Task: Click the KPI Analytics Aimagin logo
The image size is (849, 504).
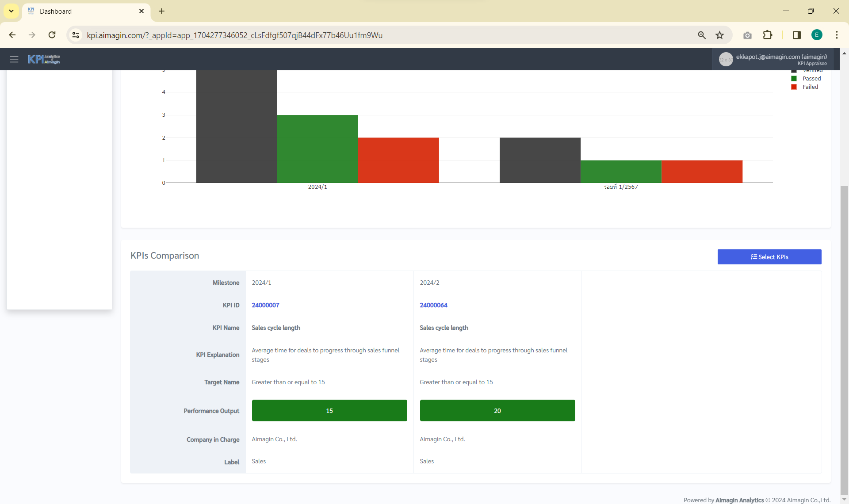Action: tap(44, 59)
